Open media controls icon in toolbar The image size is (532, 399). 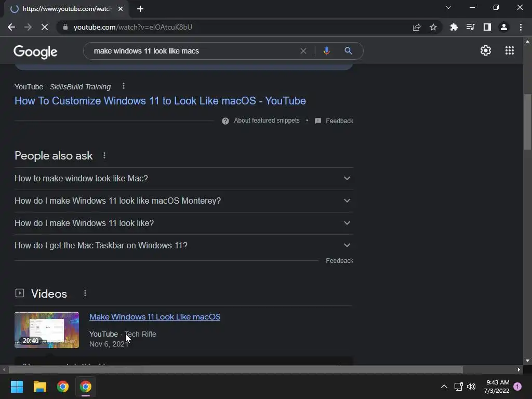[x=471, y=27]
